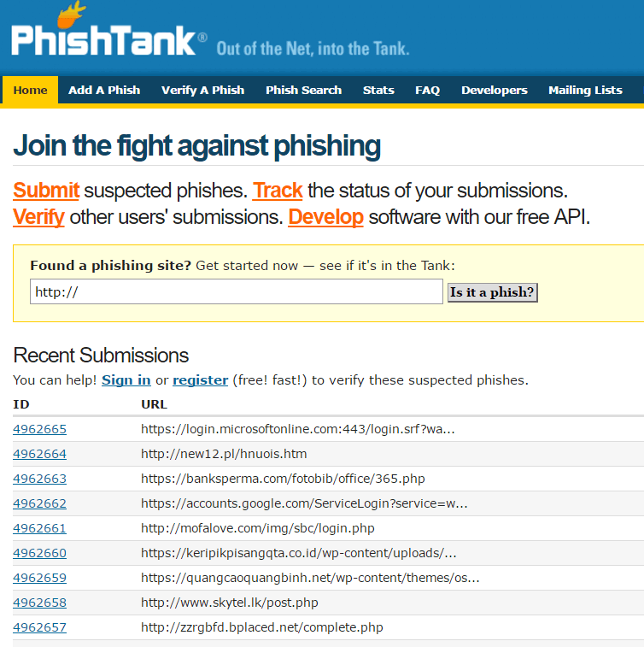Go to Add A Phish
Image resolution: width=644 pixels, height=647 pixels.
[104, 90]
